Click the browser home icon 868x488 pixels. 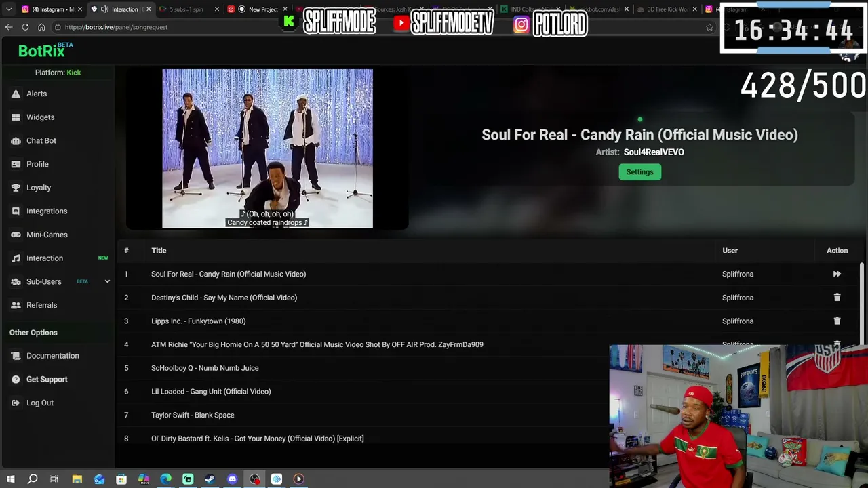(41, 27)
